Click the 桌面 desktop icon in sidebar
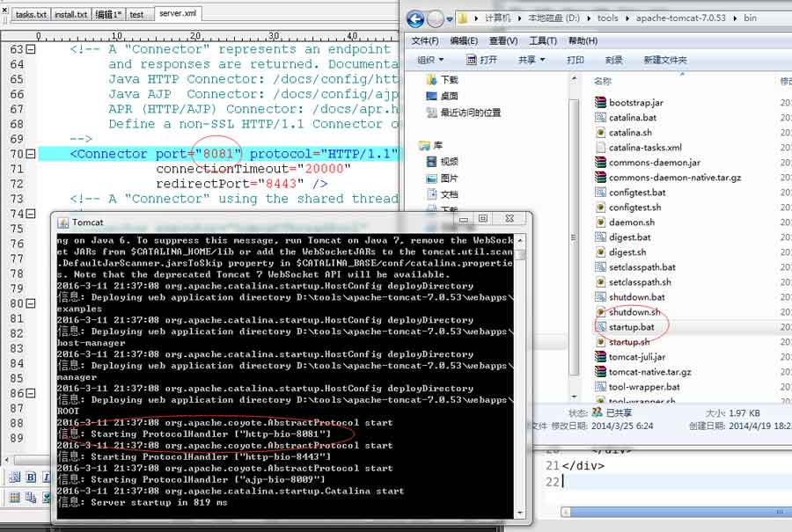The height and width of the screenshot is (532, 792). (x=432, y=96)
